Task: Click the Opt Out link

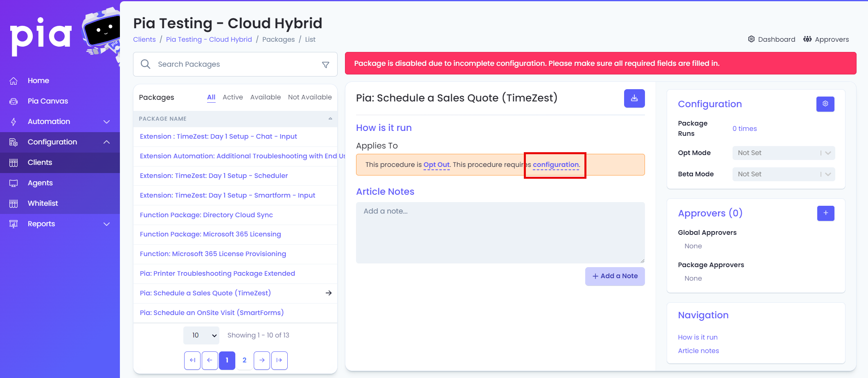Action: [x=436, y=165]
